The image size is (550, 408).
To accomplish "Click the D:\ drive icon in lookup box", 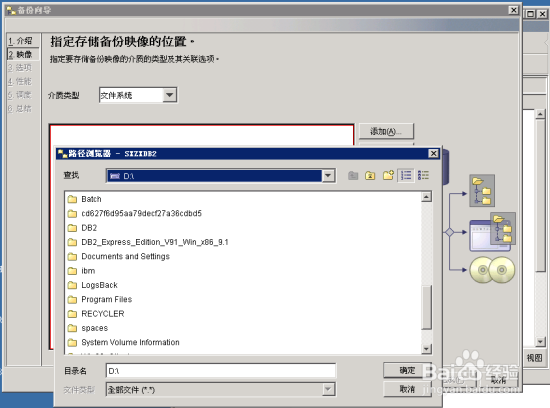I will pos(115,176).
